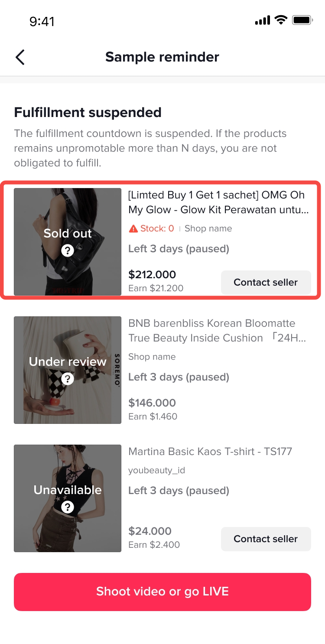Tap the Wi-Fi icon in status bar
This screenshot has height=644, width=325.
281,20
